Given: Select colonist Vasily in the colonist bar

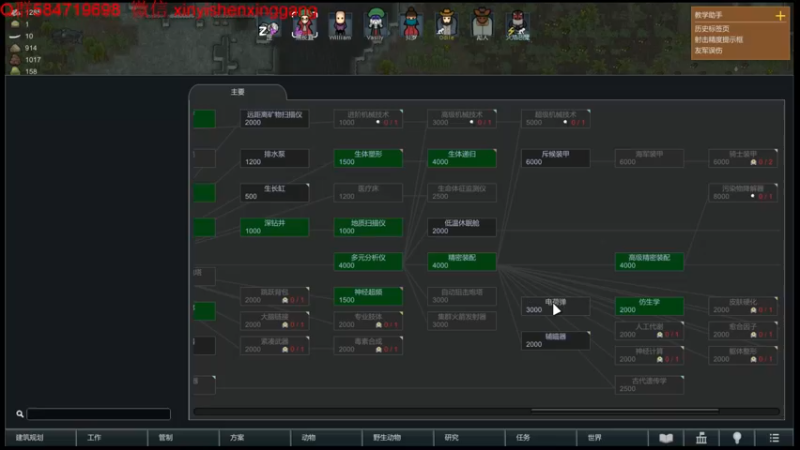Looking at the screenshot, I should [x=375, y=24].
